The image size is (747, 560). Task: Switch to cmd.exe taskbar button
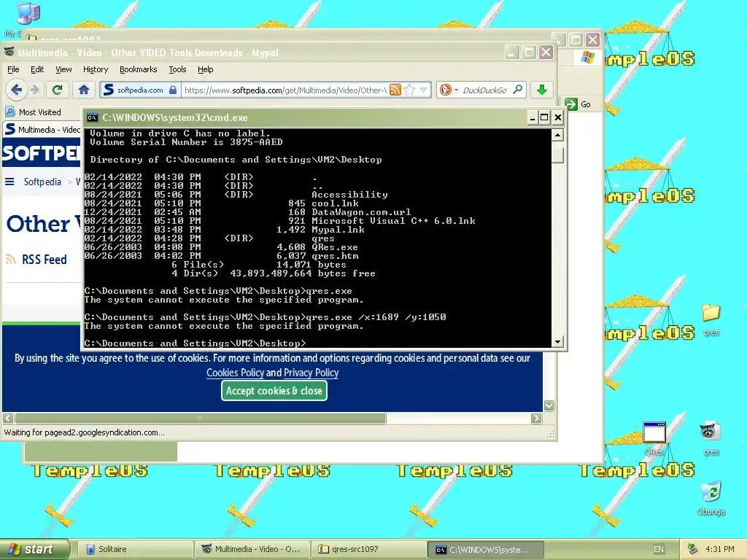point(485,550)
